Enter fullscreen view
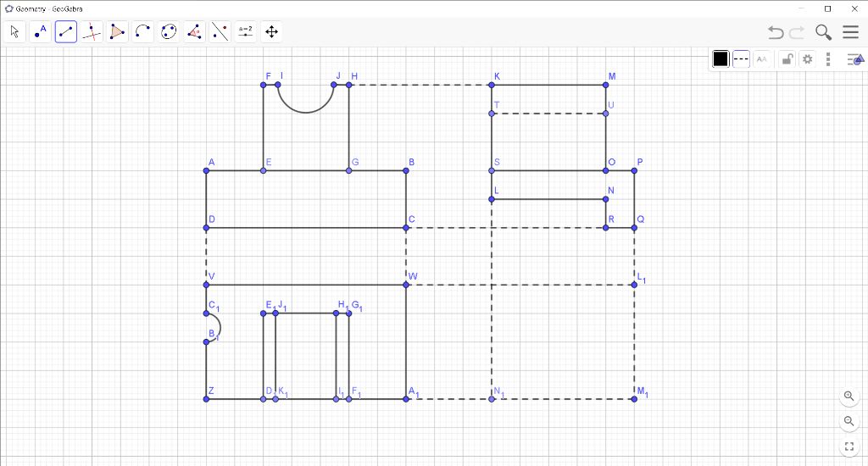Viewport: 868px width, 466px height. coord(849,447)
